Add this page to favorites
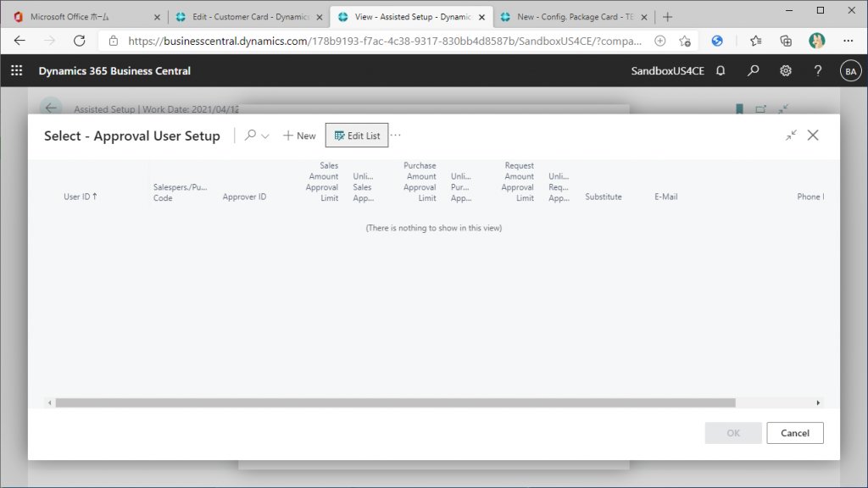The width and height of the screenshot is (868, 488). click(685, 41)
